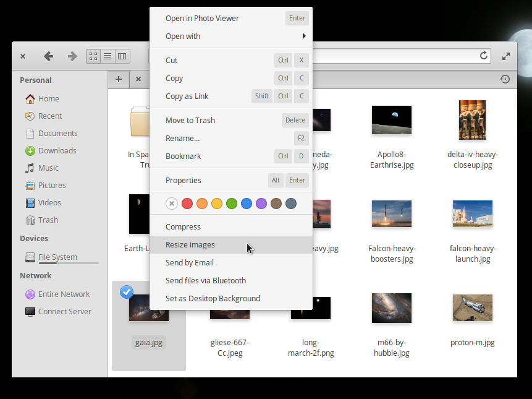The image size is (532, 399).
Task: Choose Copy as Link
Action: pos(230,97)
